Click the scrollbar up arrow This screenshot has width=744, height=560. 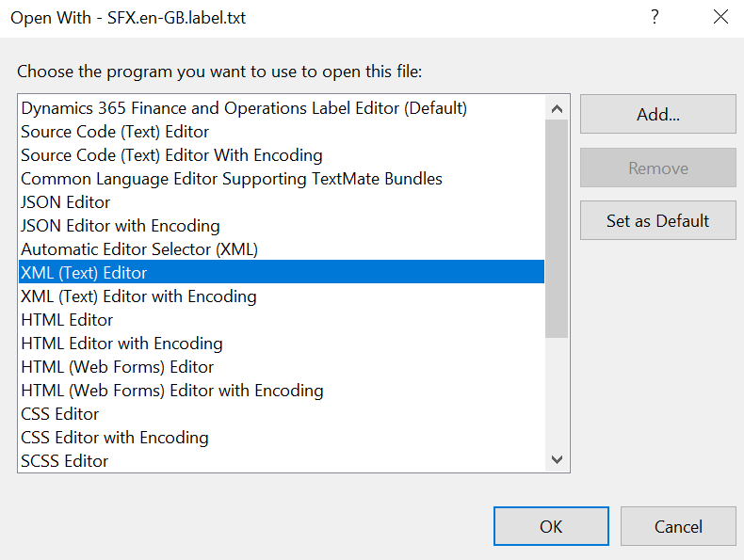[x=557, y=107]
